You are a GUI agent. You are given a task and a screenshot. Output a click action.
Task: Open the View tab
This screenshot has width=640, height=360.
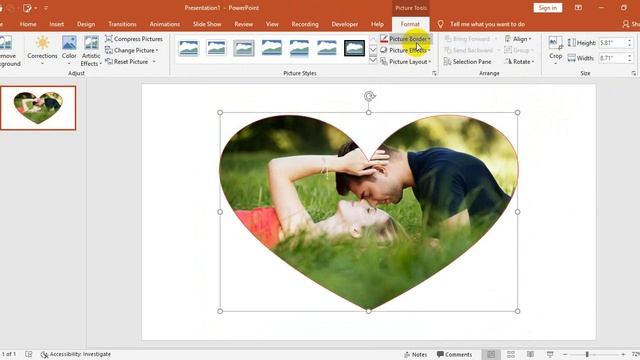click(272, 24)
